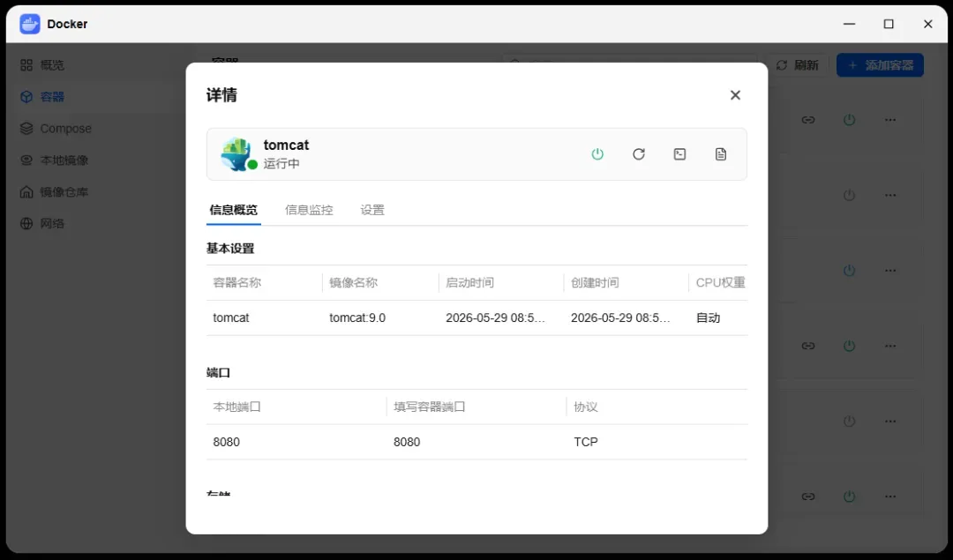This screenshot has width=953, height=560.
Task: Click the 镜像名称 column header
Action: pos(353,282)
